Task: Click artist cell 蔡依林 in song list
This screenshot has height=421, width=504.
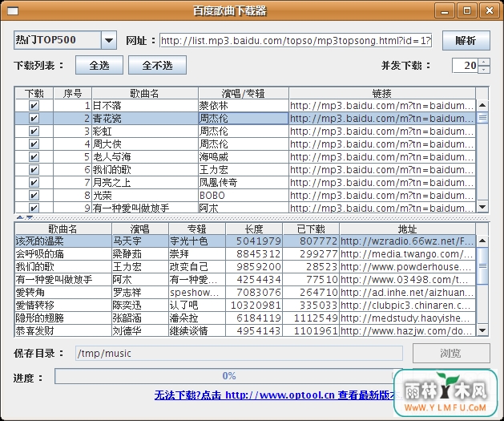Action: click(x=244, y=106)
